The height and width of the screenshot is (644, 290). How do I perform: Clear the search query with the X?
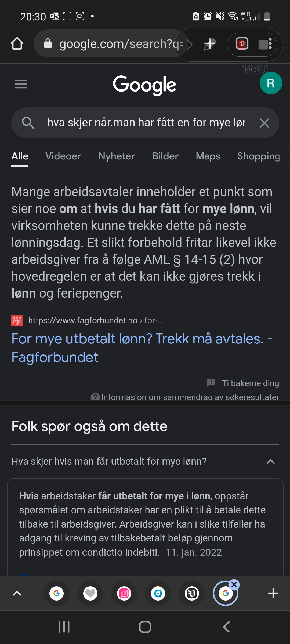264,123
